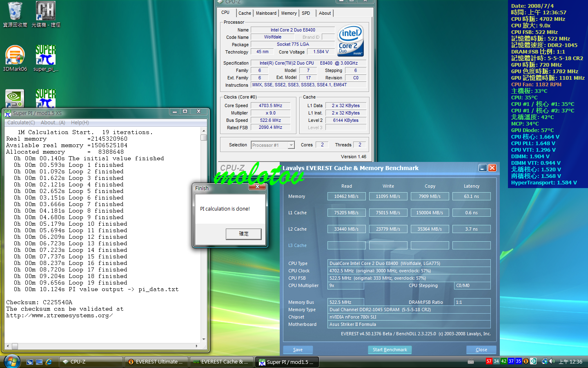The height and width of the screenshot is (368, 588).
Task: Click the L2 Cache Read 33440 MB/s field
Action: click(347, 229)
